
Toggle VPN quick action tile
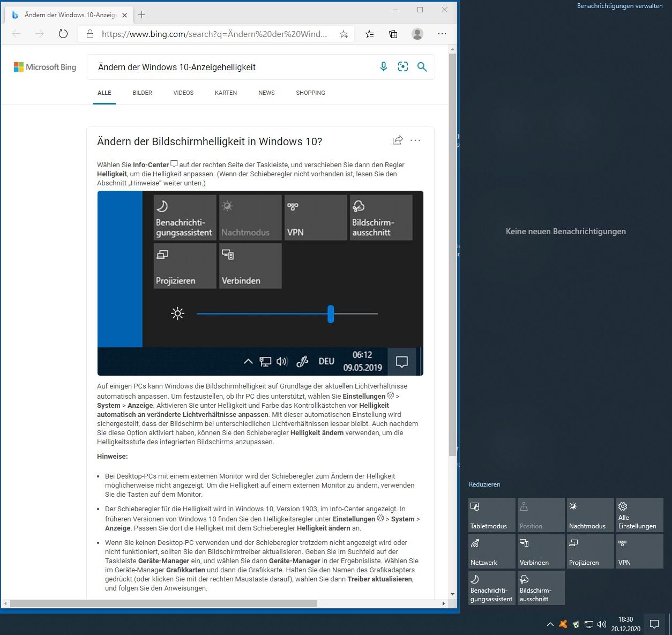[639, 551]
